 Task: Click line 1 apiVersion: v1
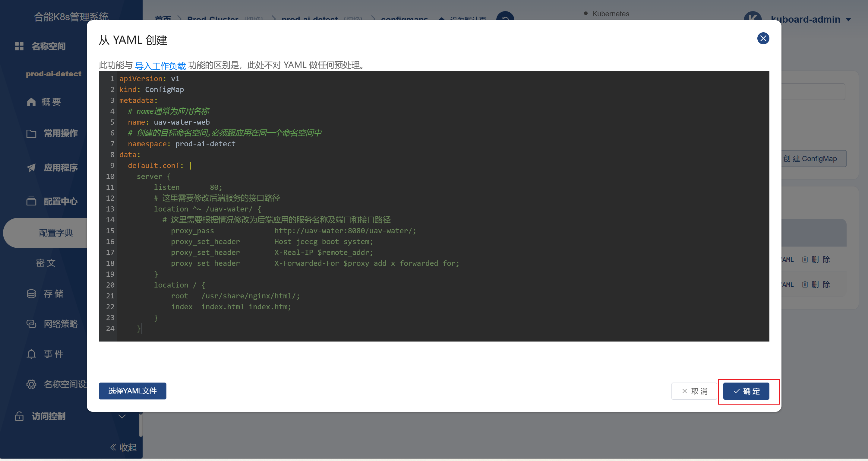(149, 78)
